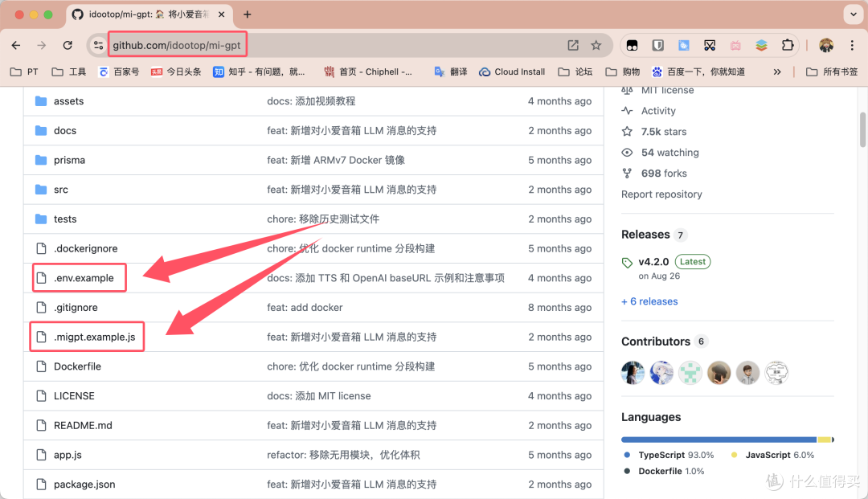Open the PT bookmark folder

click(25, 72)
